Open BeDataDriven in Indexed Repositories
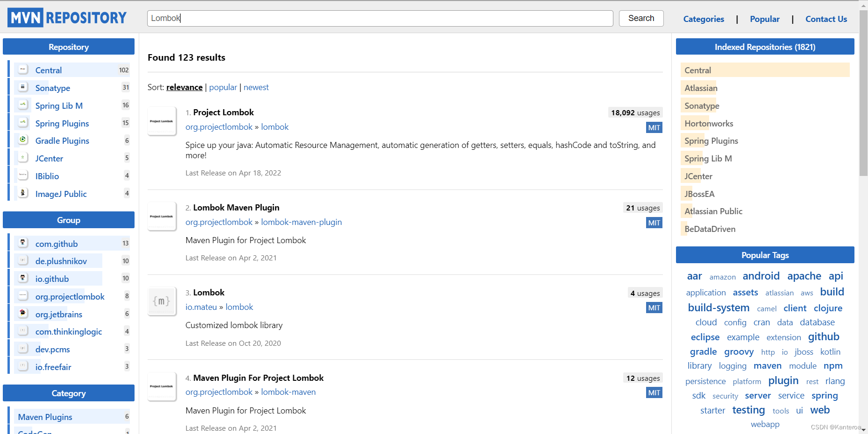The height and width of the screenshot is (434, 868). (x=710, y=229)
